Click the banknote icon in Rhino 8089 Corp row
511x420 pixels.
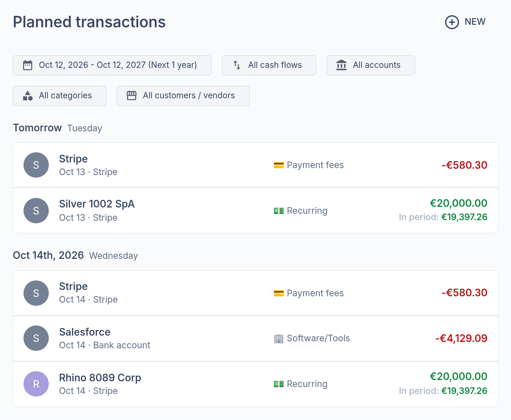pyautogui.click(x=279, y=384)
